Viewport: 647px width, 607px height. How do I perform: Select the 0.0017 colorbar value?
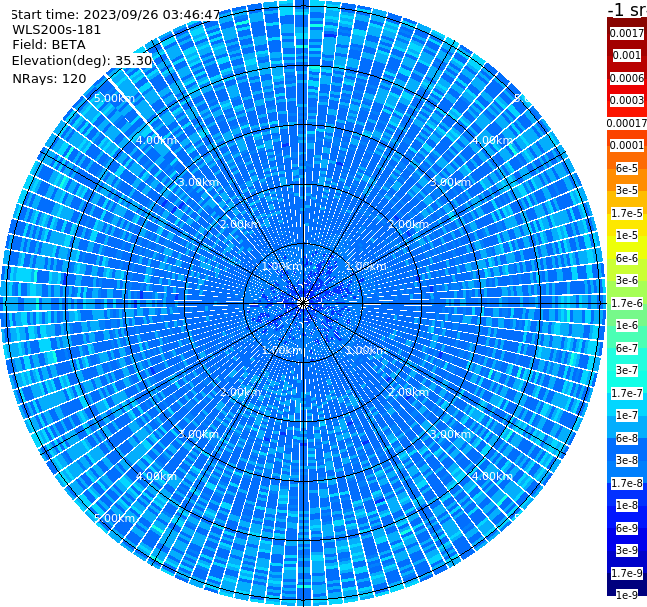627,33
